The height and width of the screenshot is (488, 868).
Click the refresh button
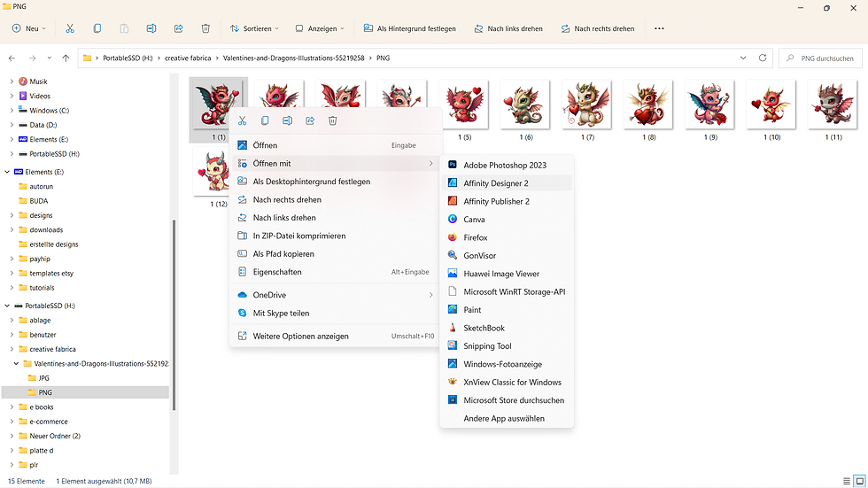[x=763, y=58]
